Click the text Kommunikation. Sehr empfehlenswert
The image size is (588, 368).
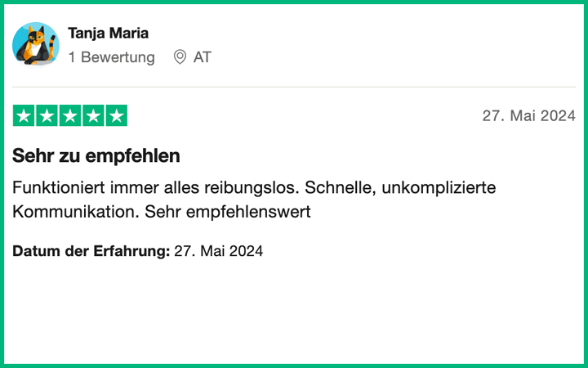[162, 212]
